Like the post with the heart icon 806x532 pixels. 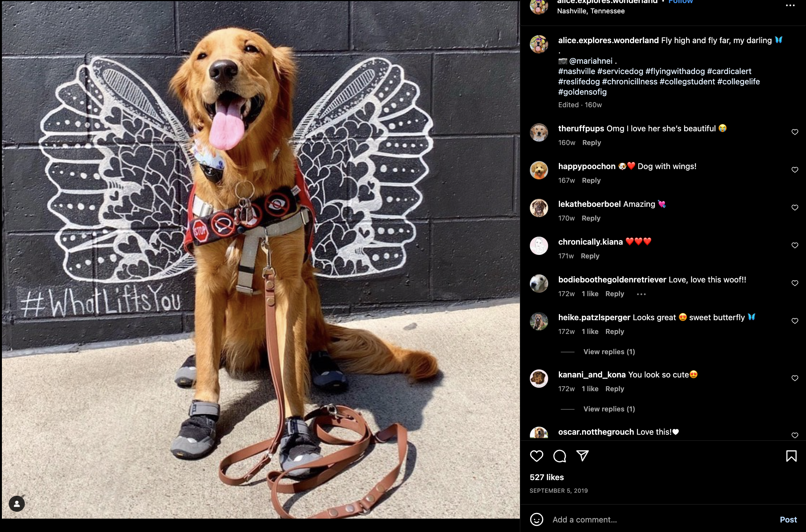(x=536, y=456)
